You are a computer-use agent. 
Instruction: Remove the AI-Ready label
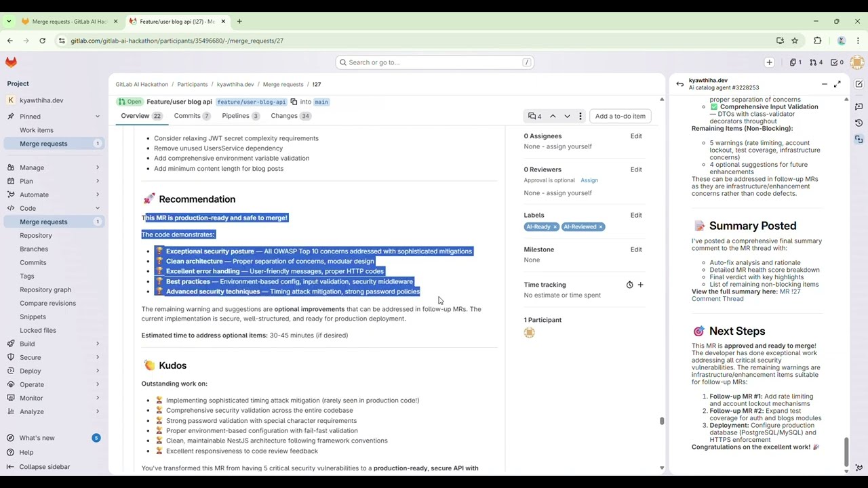pos(555,227)
